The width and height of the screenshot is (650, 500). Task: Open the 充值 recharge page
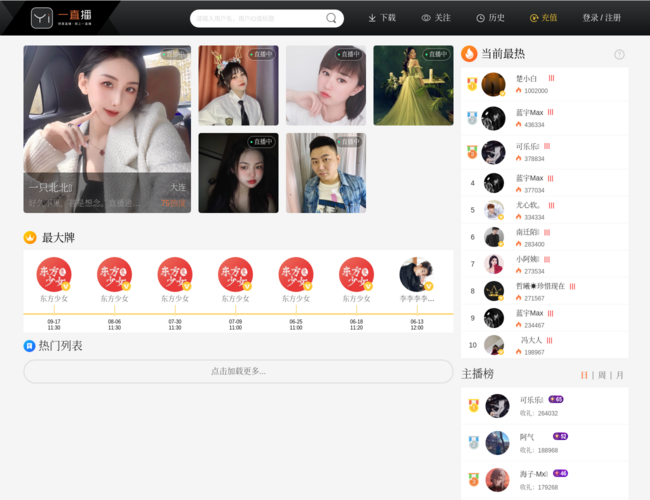point(543,18)
